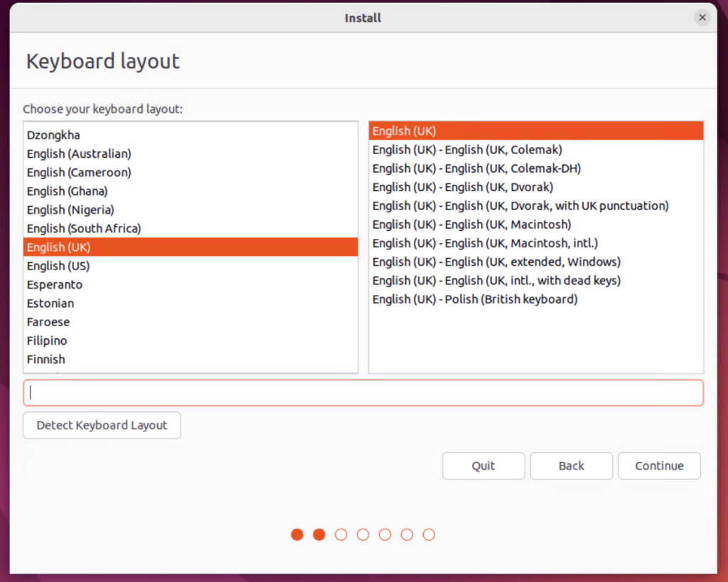728x582 pixels.
Task: Select Dvorak with UK punctuation variant
Action: pyautogui.click(x=536, y=205)
